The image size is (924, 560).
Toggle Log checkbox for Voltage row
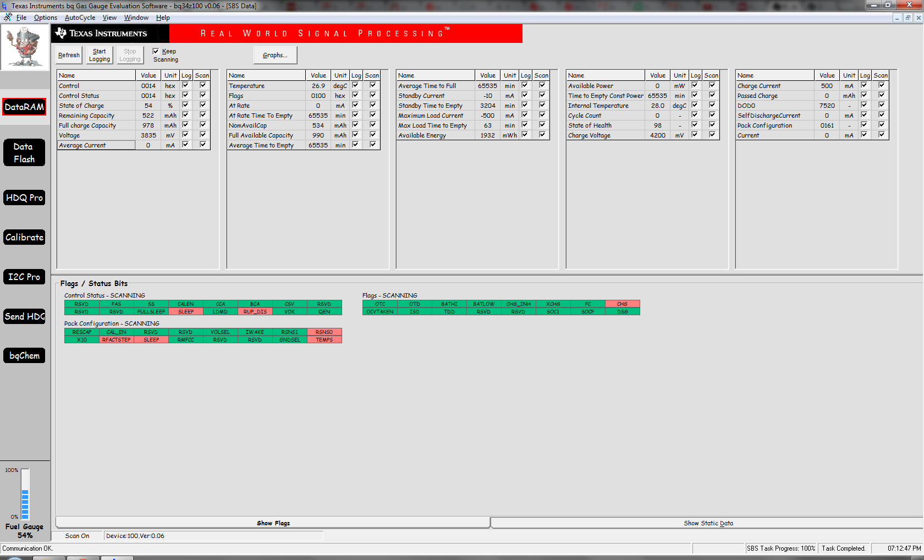coord(185,135)
